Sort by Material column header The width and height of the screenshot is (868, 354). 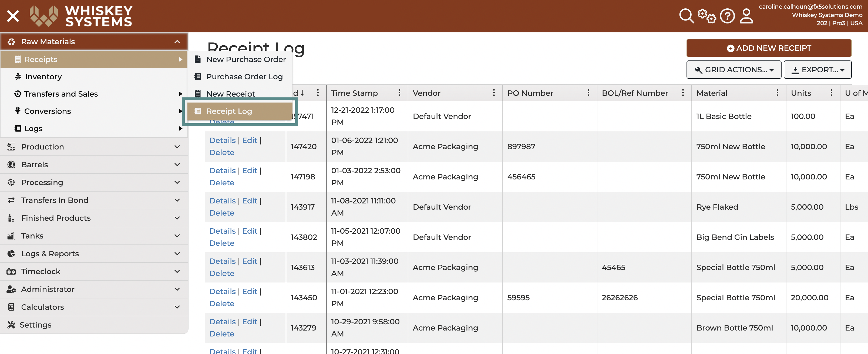(712, 93)
